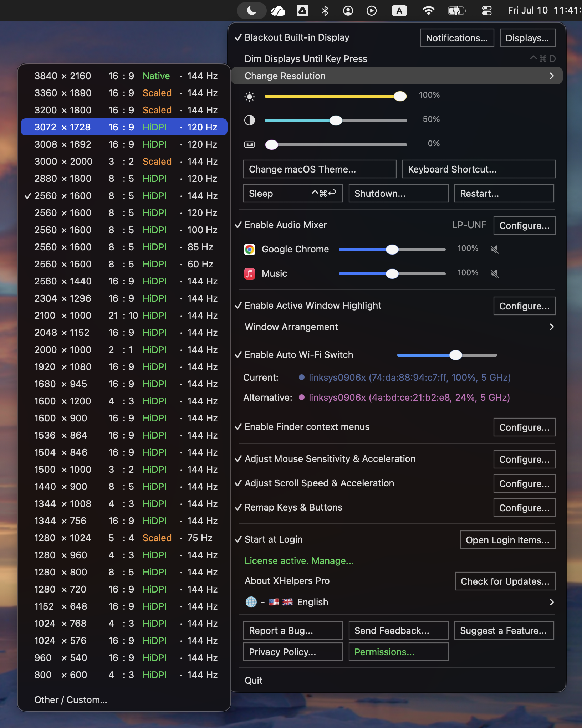Open About XHelpers Pro
Viewport: 582px width, 728px height.
(x=287, y=581)
